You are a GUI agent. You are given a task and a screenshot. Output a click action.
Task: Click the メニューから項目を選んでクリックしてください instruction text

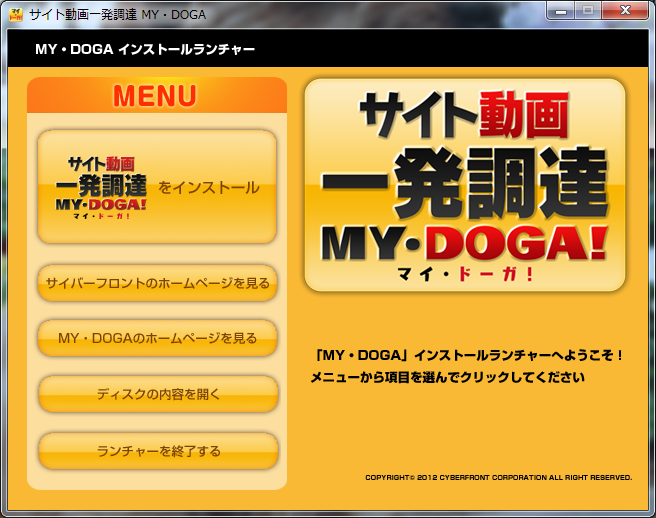447,377
